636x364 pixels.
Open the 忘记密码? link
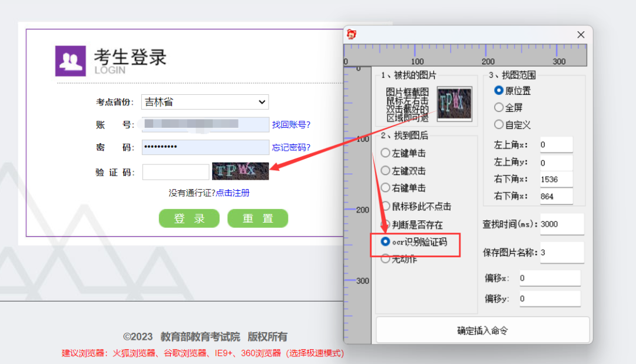(x=291, y=147)
